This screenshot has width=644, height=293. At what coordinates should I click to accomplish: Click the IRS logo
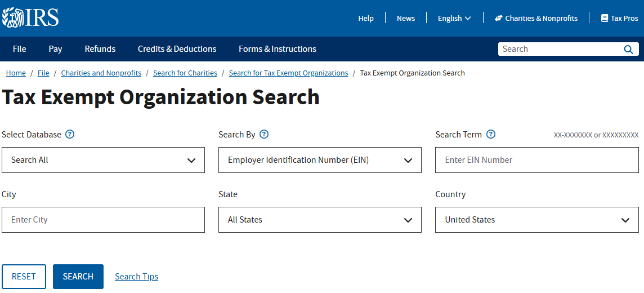coord(30,18)
